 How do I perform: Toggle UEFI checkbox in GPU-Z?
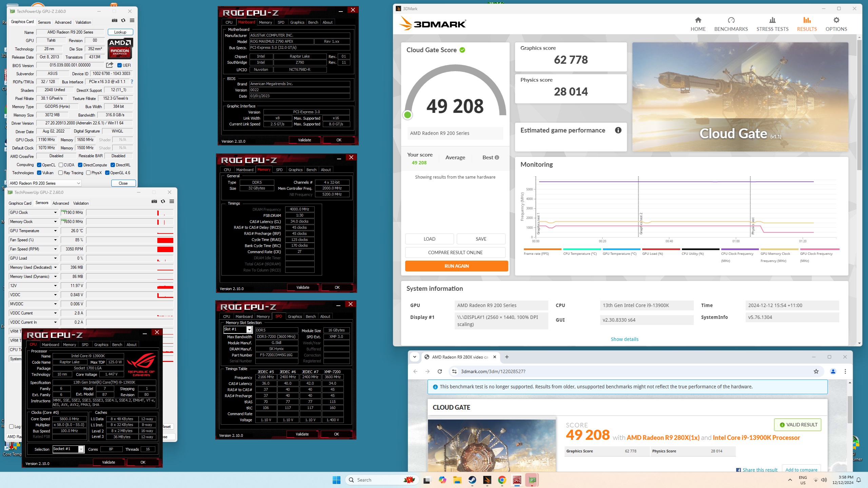[x=119, y=65]
